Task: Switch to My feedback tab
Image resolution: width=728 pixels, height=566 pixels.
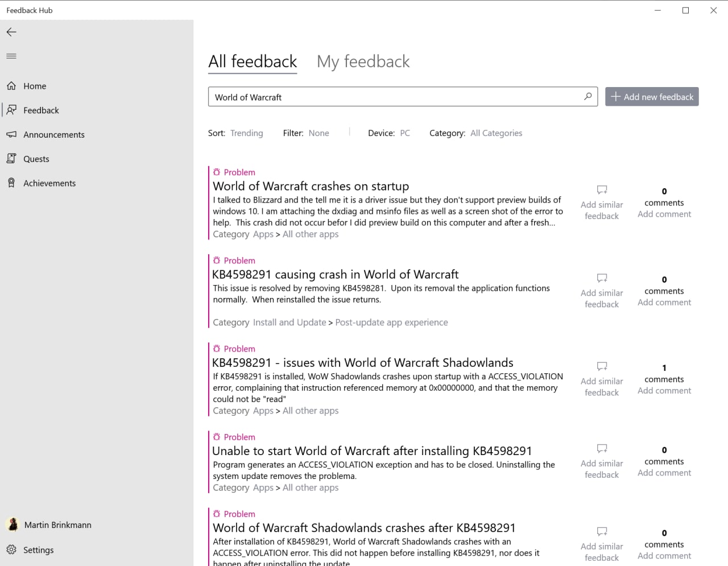Action: (x=363, y=61)
